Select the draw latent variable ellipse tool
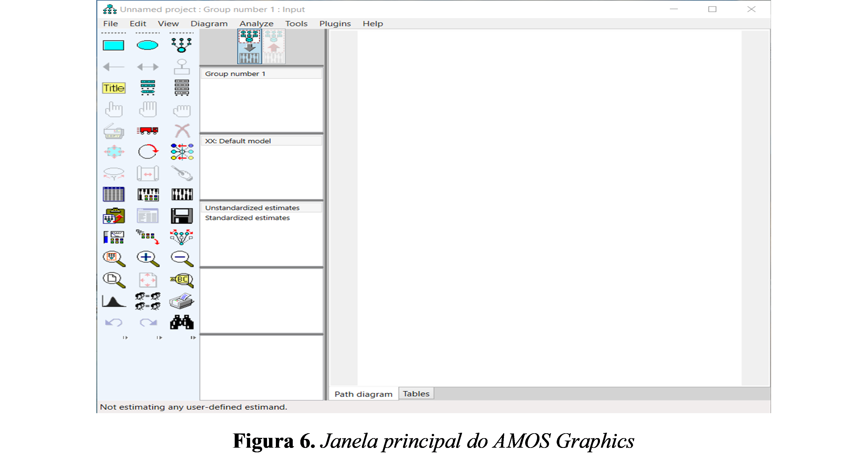This screenshot has width=868, height=467. (x=147, y=45)
